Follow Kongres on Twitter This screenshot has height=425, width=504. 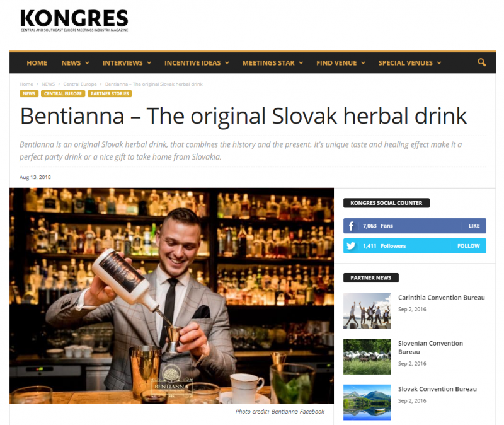click(x=468, y=246)
